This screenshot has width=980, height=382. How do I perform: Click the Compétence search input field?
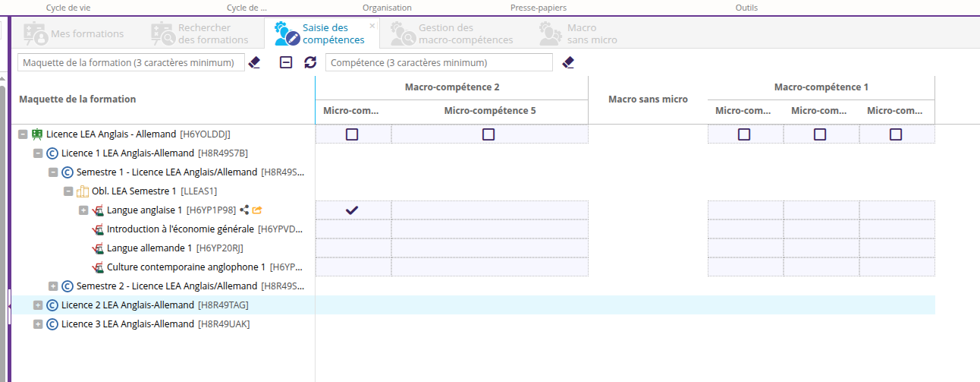click(x=438, y=62)
